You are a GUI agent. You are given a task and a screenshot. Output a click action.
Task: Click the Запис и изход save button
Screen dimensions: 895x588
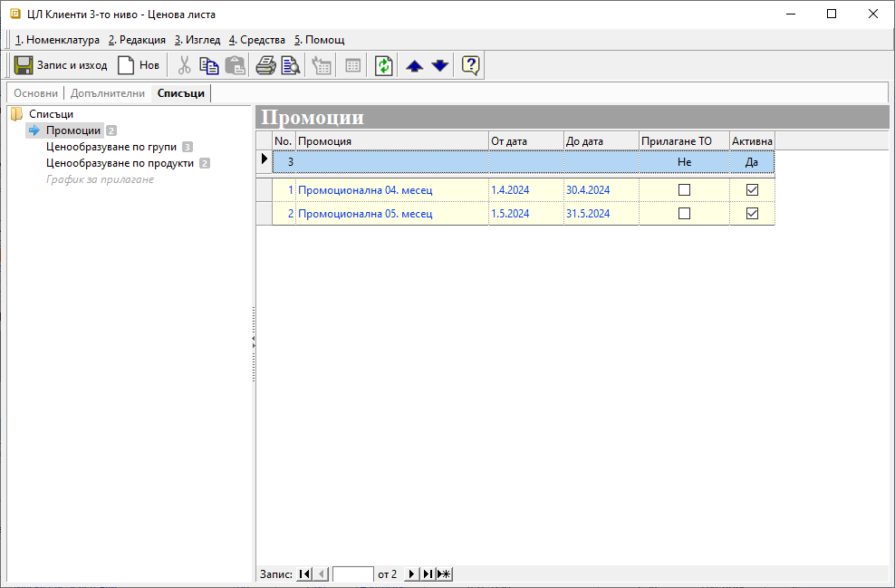click(x=61, y=65)
